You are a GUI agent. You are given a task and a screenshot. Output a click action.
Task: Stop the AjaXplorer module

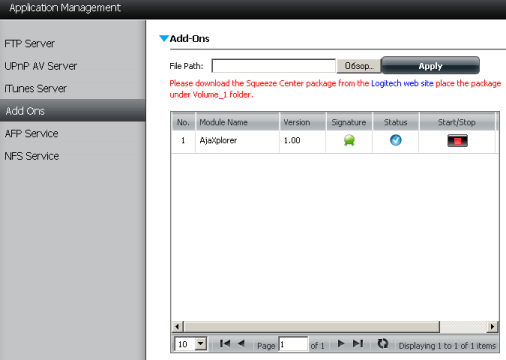(x=457, y=141)
